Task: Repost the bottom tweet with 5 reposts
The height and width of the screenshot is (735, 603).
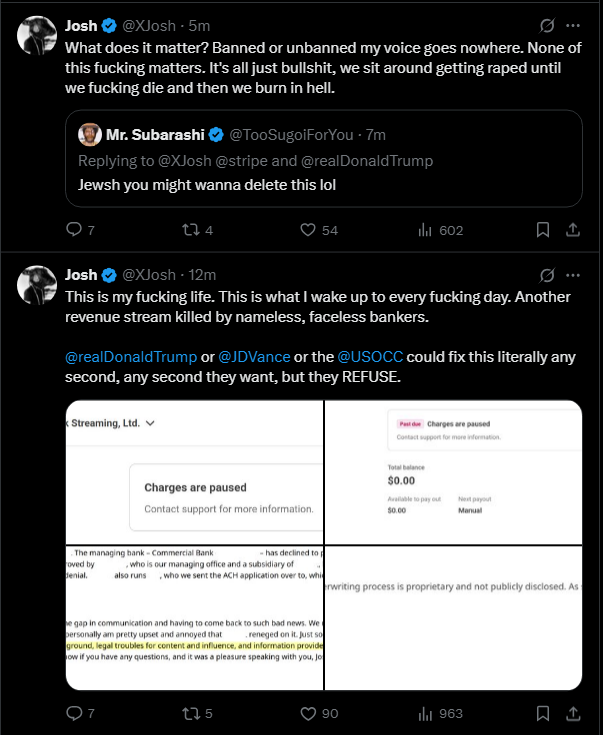Action: point(187,713)
